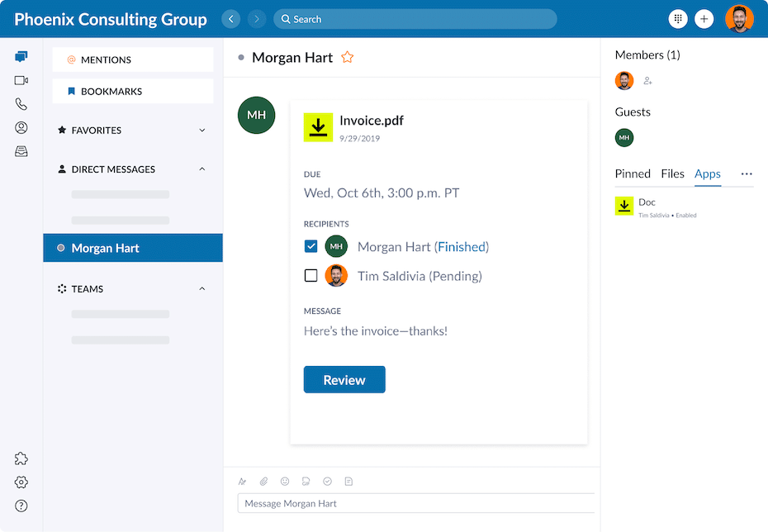
Task: Expand the Favorites section
Action: click(202, 131)
